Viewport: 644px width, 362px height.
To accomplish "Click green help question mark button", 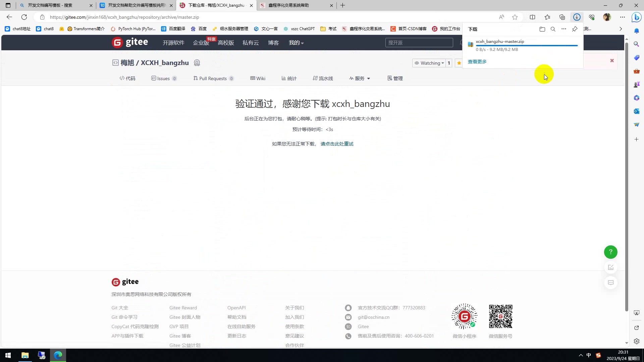I will pos(611,252).
